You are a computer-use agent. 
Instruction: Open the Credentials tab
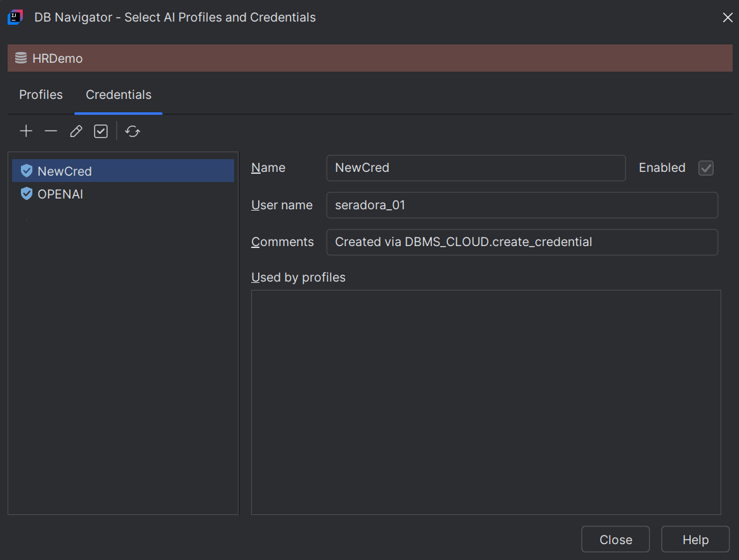coord(119,95)
